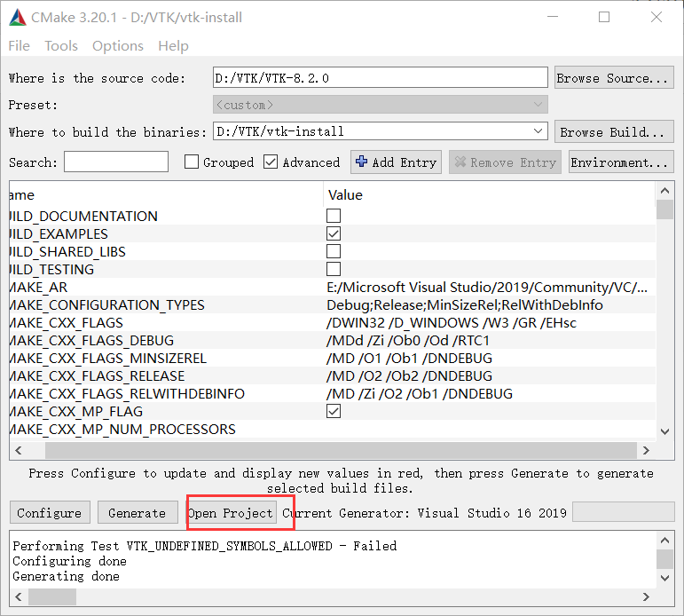The height and width of the screenshot is (616, 684).
Task: Click the Configuring done log line
Action: point(69,561)
